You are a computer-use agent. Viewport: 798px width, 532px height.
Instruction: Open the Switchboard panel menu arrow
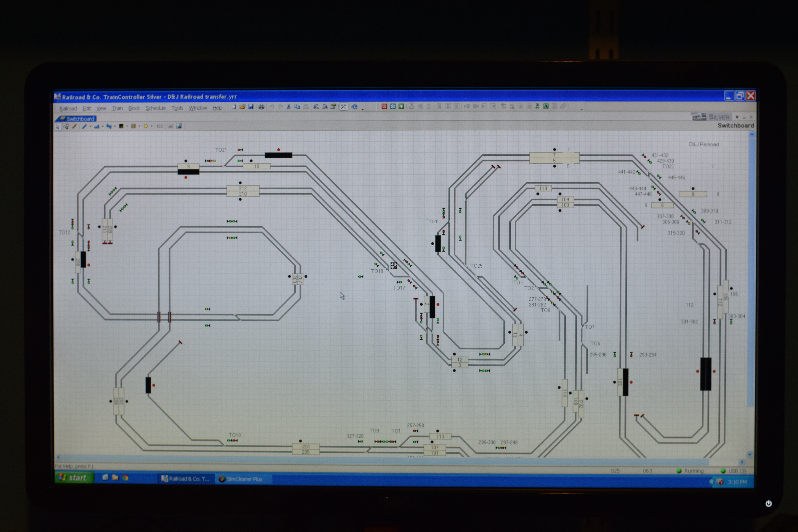pos(737,117)
